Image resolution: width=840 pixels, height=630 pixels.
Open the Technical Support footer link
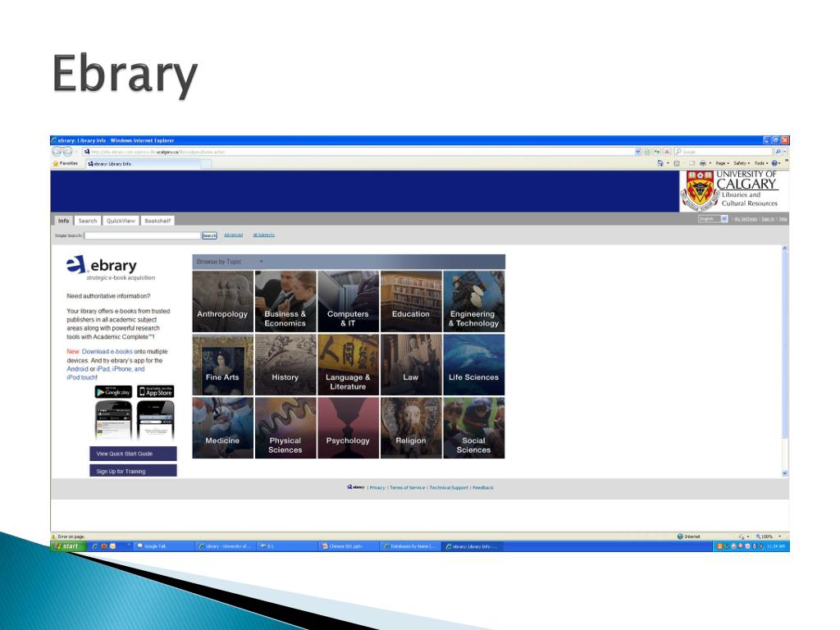click(x=449, y=487)
